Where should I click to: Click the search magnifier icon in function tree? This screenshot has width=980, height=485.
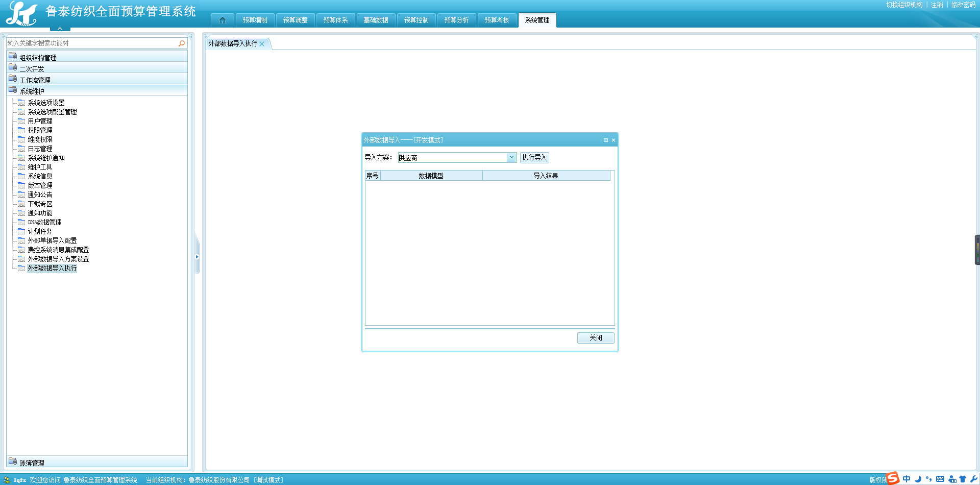[x=182, y=43]
